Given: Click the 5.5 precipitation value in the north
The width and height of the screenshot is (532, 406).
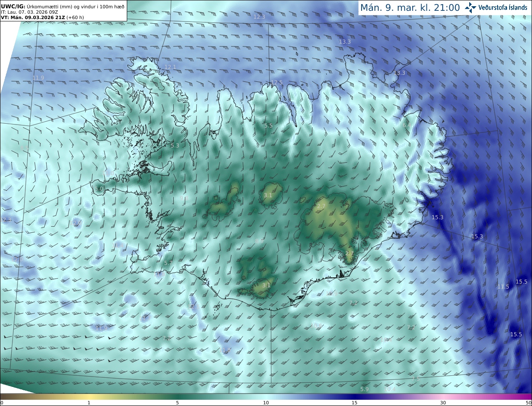Looking at the screenshot, I should click(268, 125).
